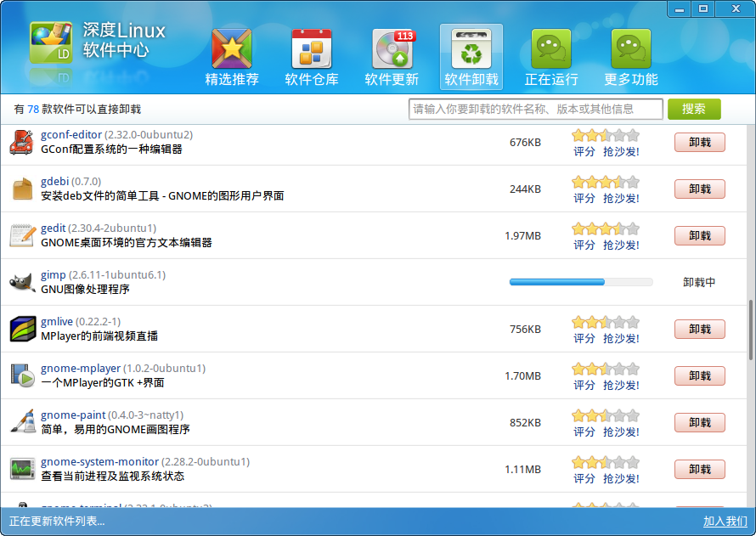Click the 深度Linux软件中心 logo icon

click(51, 42)
